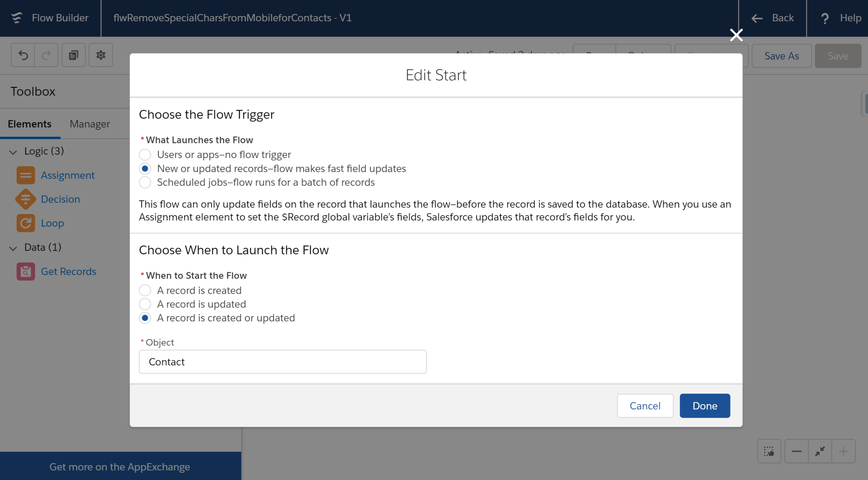
Task: Click the orange Assignment element icon
Action: [26, 175]
